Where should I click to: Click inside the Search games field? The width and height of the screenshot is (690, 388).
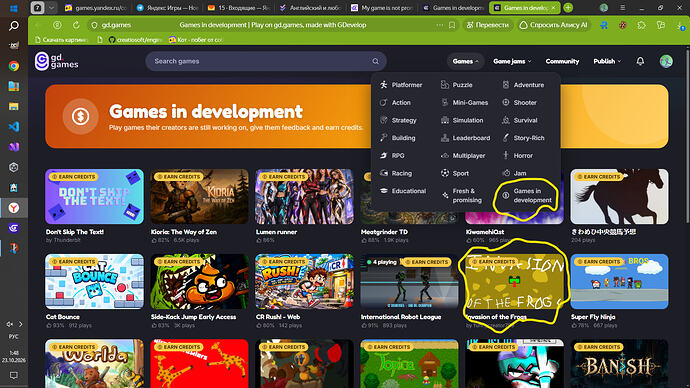click(266, 61)
